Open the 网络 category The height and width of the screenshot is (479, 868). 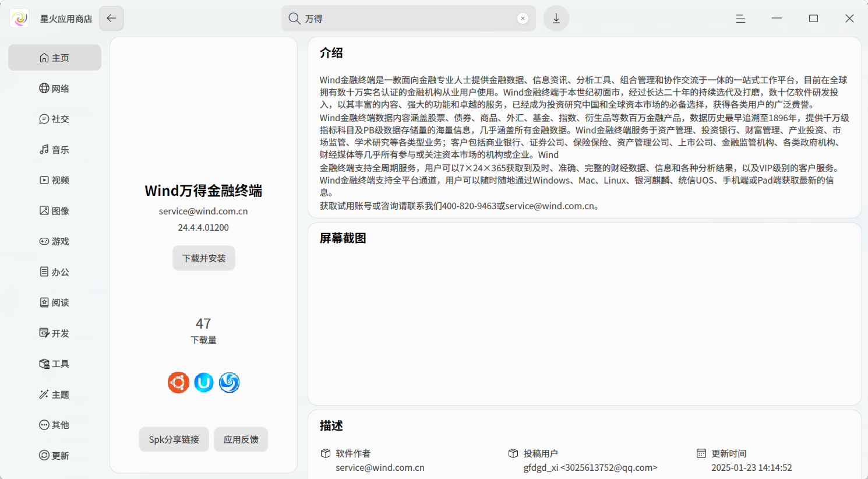[x=55, y=89]
